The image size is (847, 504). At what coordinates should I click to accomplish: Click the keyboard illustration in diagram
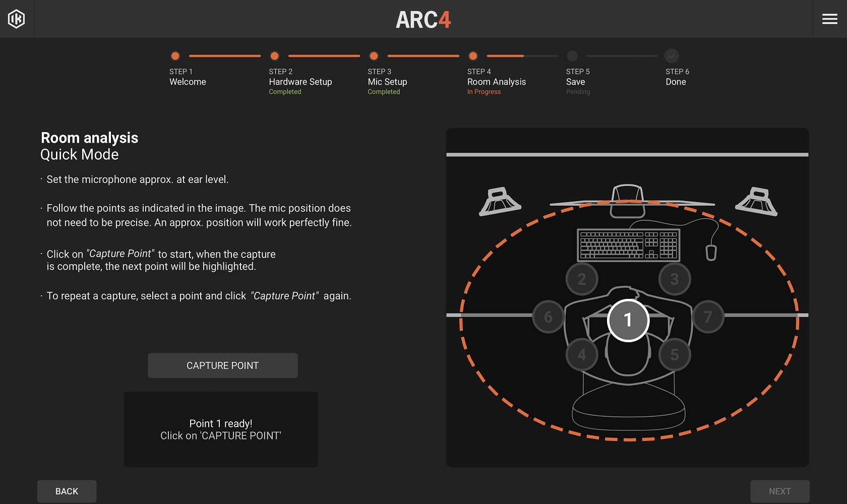(628, 244)
